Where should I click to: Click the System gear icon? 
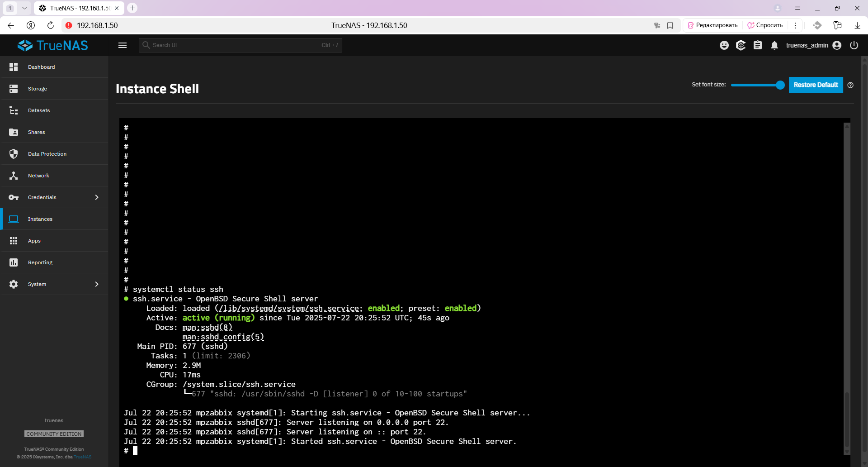coord(14,284)
